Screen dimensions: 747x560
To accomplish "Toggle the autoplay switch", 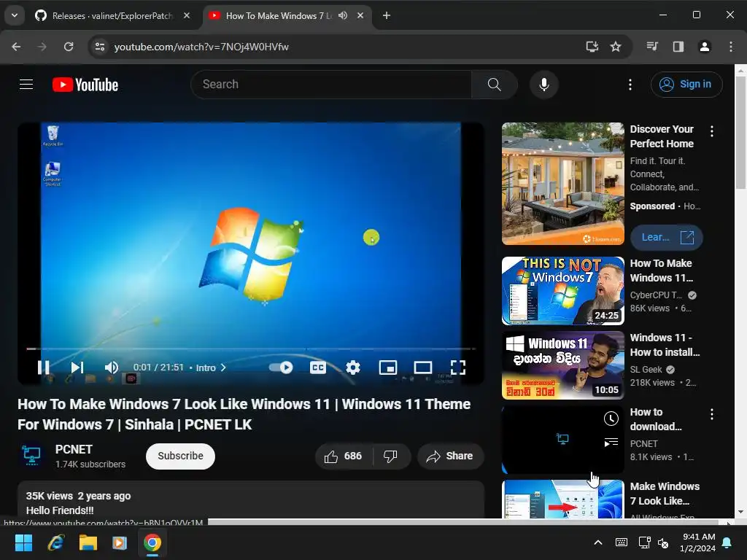I will click(281, 367).
